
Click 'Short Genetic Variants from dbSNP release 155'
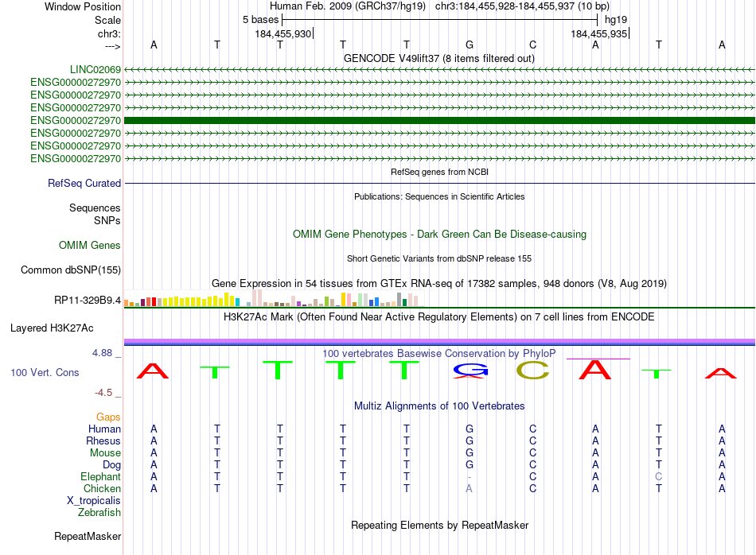(x=439, y=258)
